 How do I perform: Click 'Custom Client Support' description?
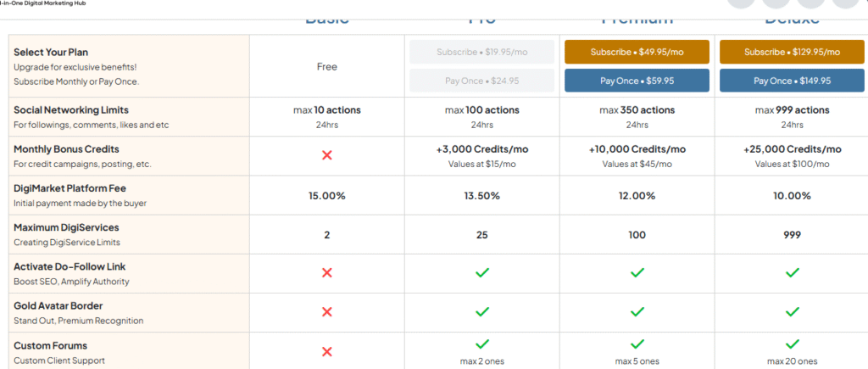[59, 361]
